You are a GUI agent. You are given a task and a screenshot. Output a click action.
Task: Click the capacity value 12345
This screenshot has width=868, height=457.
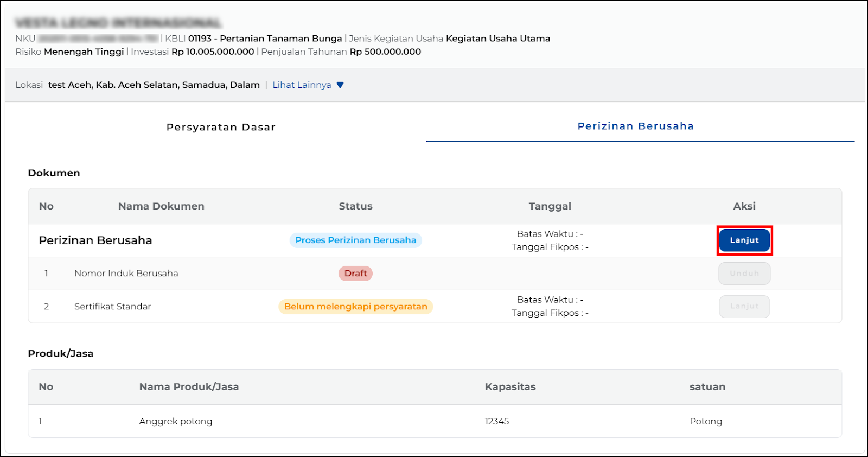point(496,421)
